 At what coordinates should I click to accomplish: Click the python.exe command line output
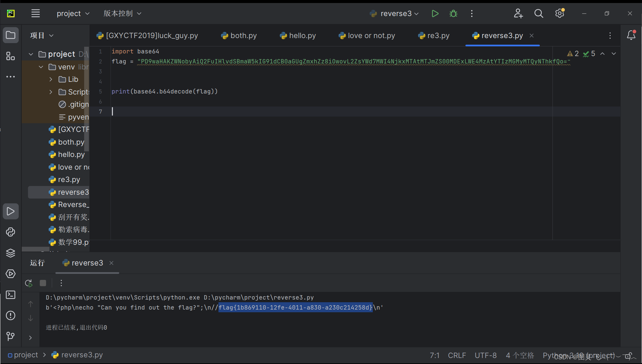pyautogui.click(x=180, y=298)
